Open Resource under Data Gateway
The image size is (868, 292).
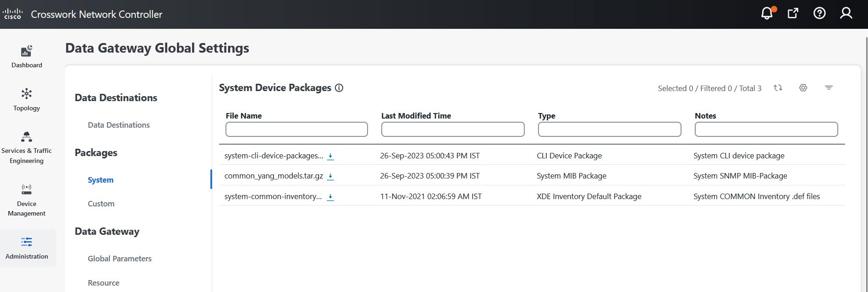click(104, 283)
